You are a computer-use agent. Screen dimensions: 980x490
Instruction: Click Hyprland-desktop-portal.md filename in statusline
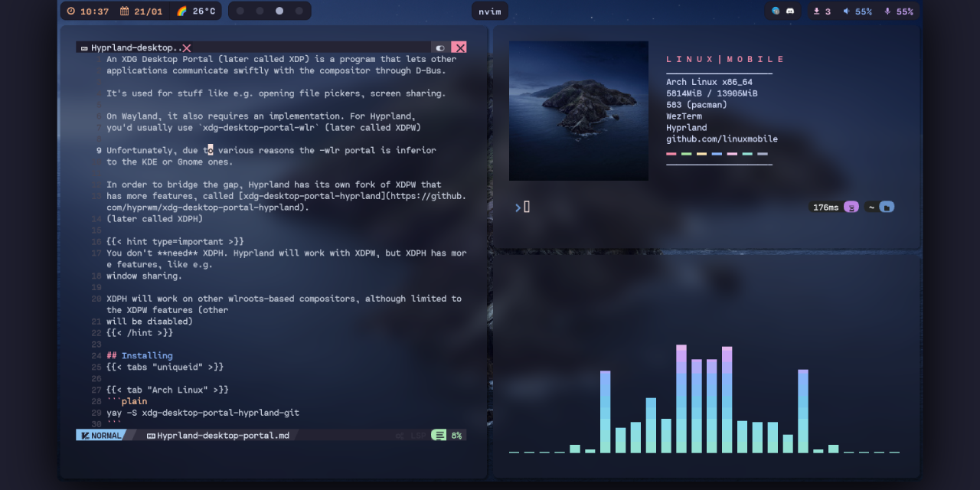point(224,435)
